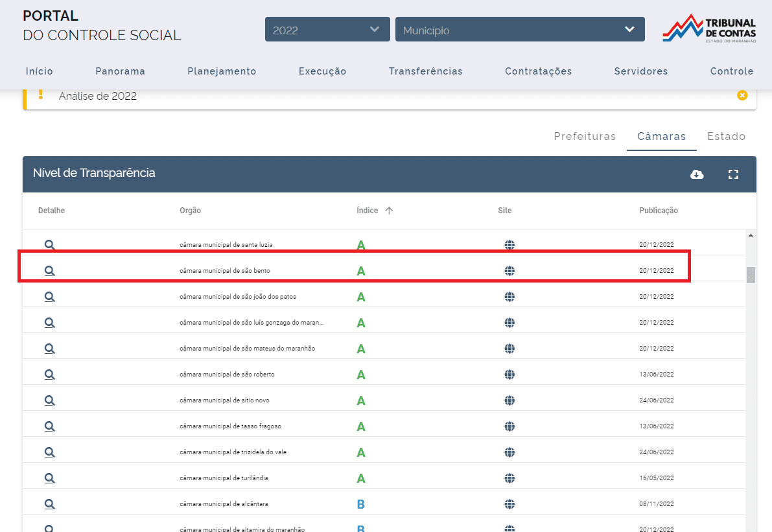Switch to Estado tab
The width and height of the screenshot is (772, 532).
(x=726, y=136)
